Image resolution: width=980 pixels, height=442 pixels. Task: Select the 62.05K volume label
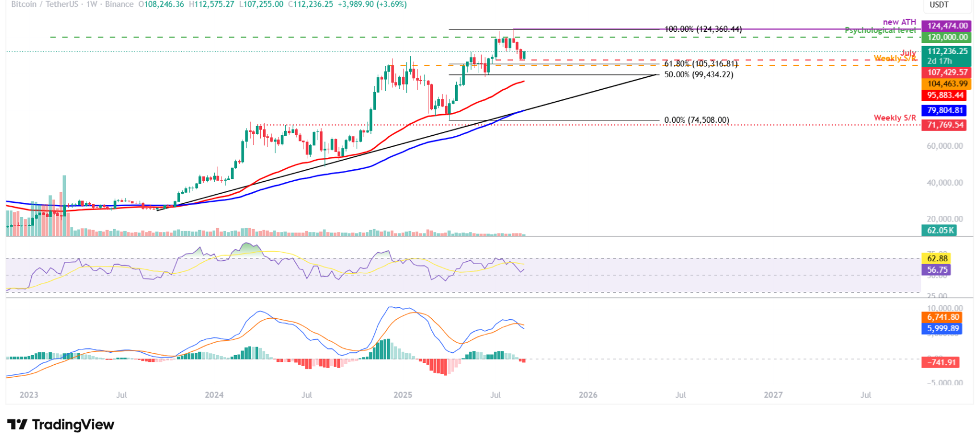pos(940,230)
